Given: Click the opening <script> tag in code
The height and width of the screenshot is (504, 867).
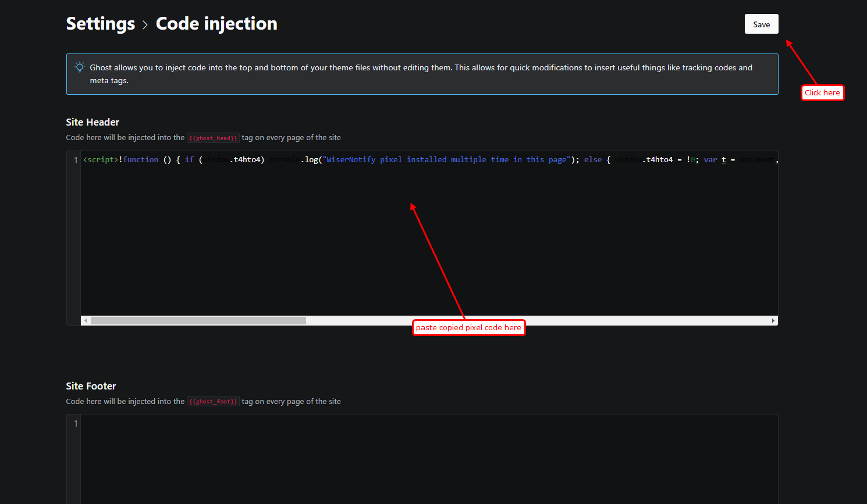Looking at the screenshot, I should tap(101, 160).
